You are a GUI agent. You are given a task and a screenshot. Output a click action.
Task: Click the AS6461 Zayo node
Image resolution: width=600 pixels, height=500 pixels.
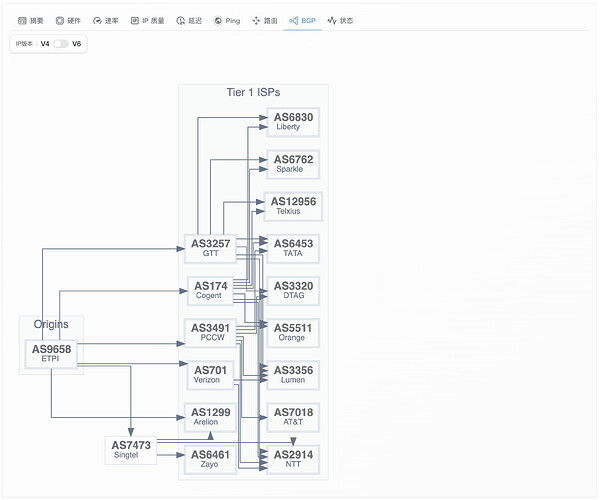tap(210, 459)
